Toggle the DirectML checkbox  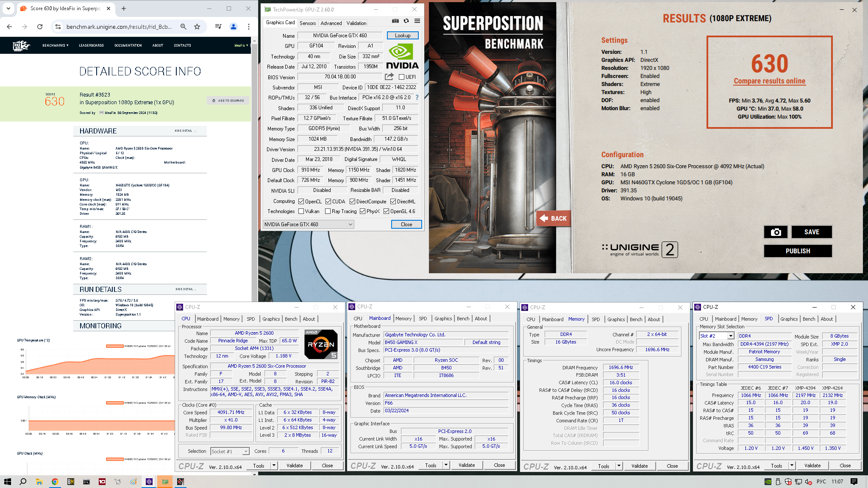393,202
